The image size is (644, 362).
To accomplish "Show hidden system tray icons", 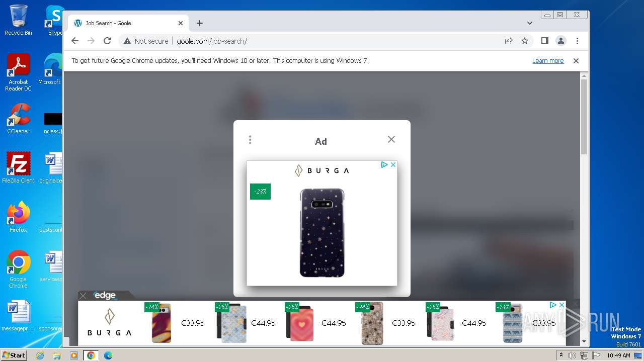I will click(561, 355).
